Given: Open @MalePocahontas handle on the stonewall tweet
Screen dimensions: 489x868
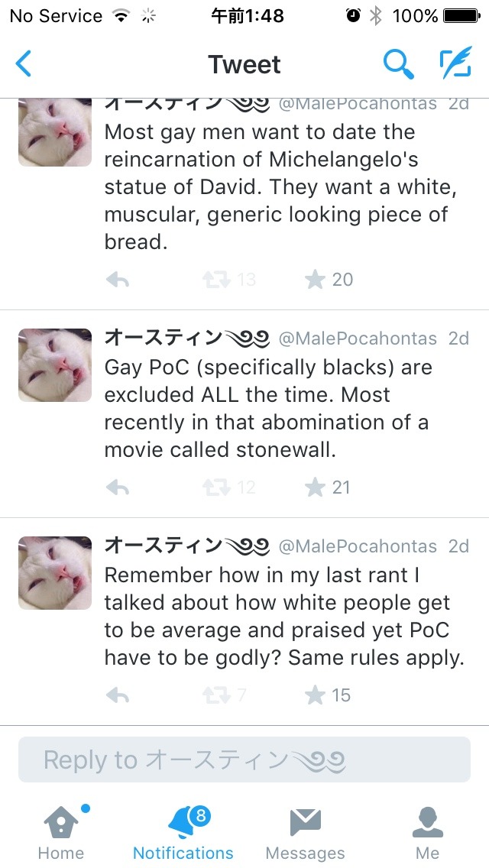Looking at the screenshot, I should (358, 338).
